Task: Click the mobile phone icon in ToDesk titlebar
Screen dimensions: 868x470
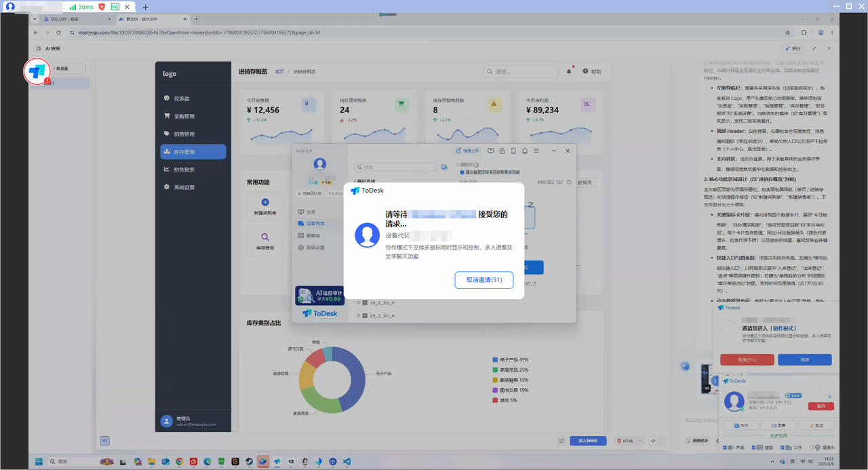Action: [513, 151]
